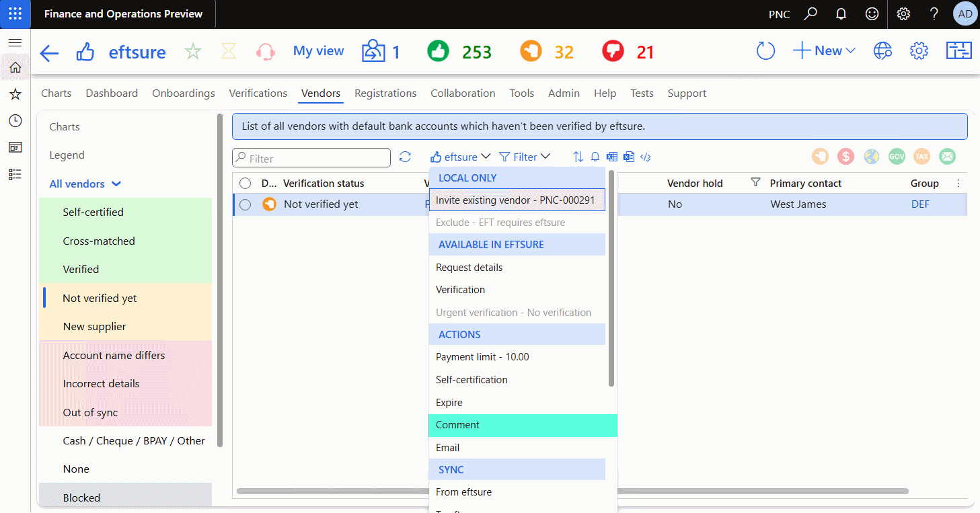The width and height of the screenshot is (980, 513).
Task: Click the bell icon in grid toolbar
Action: click(x=595, y=157)
